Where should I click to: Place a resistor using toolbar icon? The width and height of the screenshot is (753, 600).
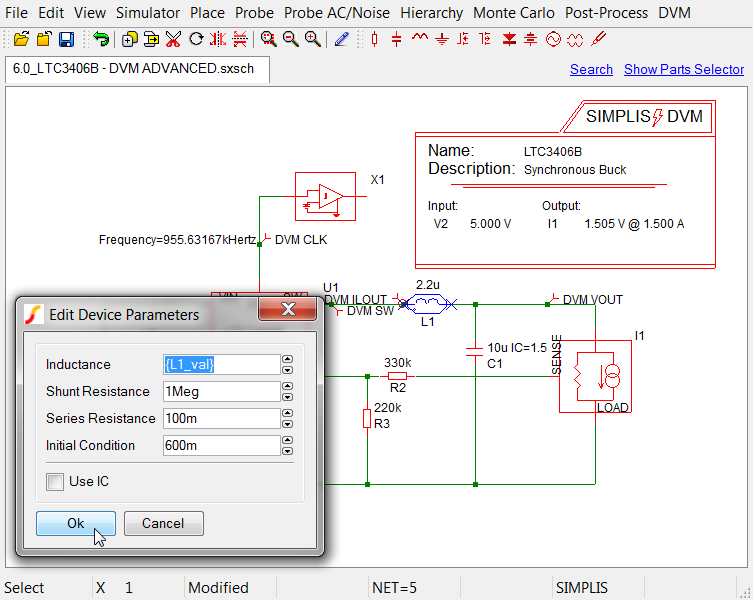pos(375,39)
